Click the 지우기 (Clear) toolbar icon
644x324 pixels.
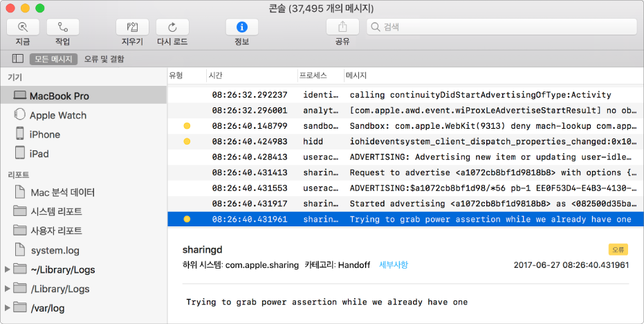132,27
